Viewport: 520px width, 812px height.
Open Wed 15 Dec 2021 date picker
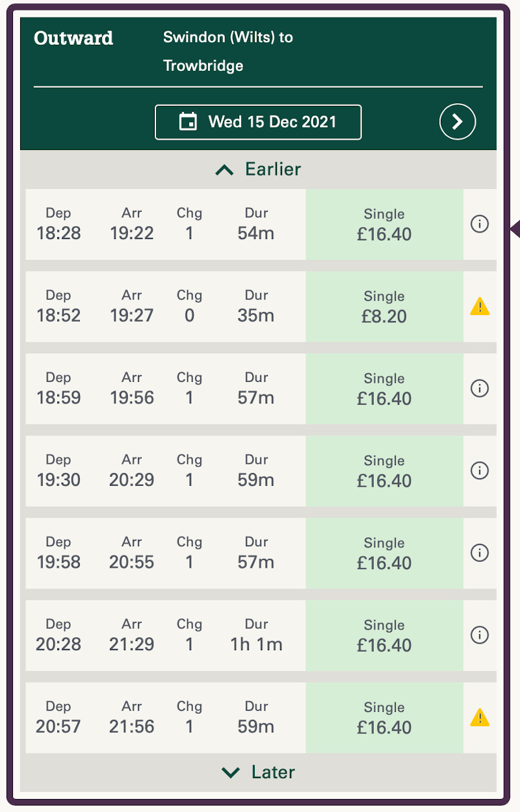258,121
